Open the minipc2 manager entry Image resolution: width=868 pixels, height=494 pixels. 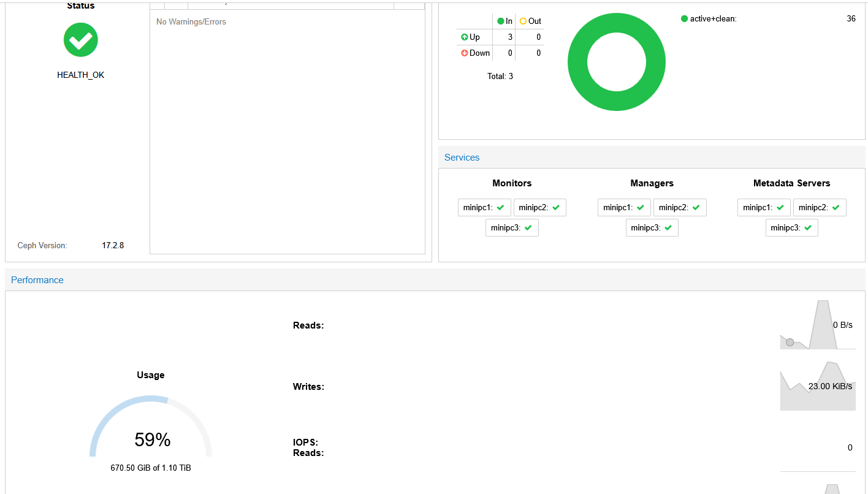point(680,208)
